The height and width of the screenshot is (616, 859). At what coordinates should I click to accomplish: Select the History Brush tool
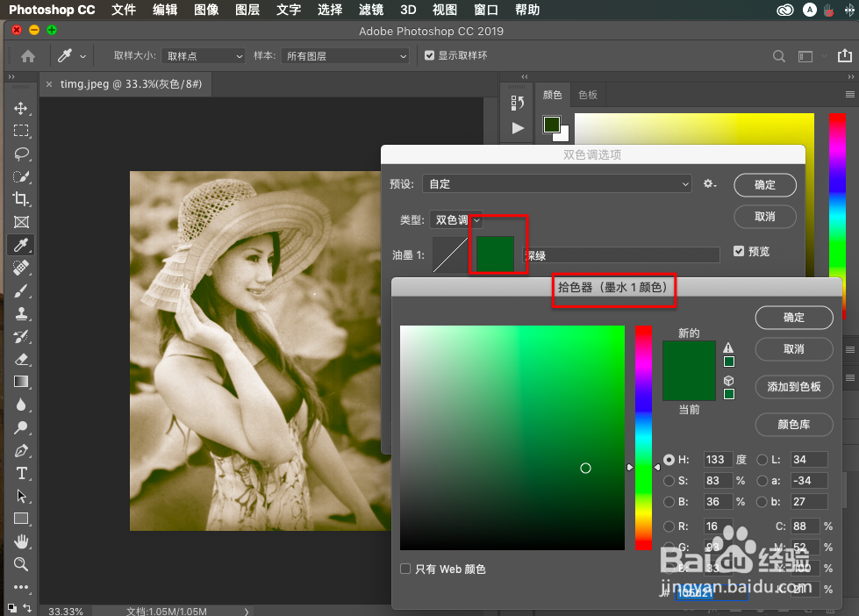coord(21,336)
